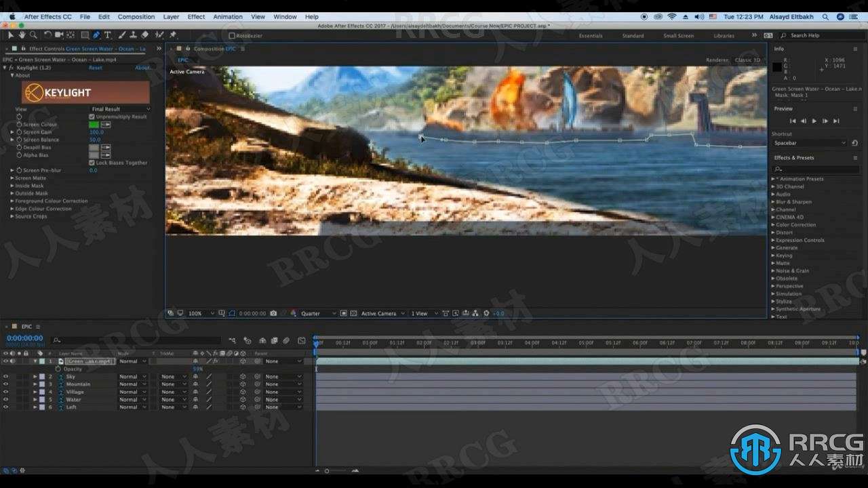Click the Keylight Reset link
Viewport: 868px width, 488px height.
(96, 68)
